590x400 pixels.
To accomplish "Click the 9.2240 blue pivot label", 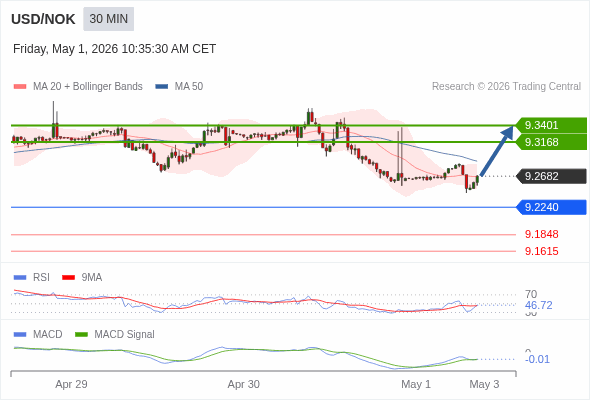I will 551,207.
